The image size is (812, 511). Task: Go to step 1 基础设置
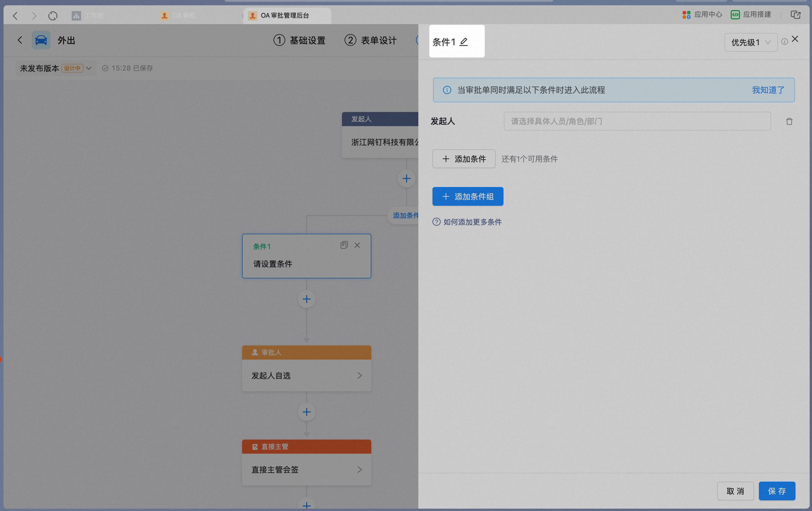[x=299, y=40]
